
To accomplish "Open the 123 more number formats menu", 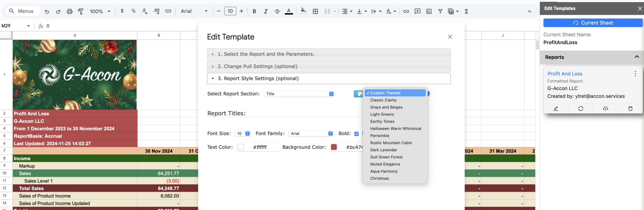I will [x=168, y=11].
